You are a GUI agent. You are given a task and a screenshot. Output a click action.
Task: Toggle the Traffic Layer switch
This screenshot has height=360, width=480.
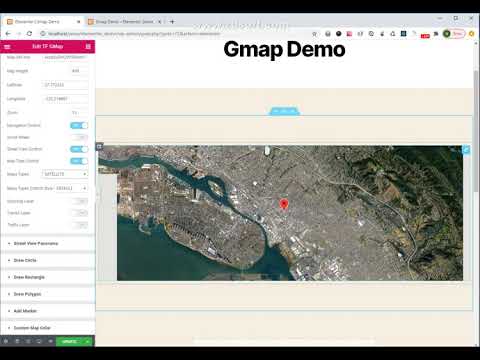(x=79, y=225)
